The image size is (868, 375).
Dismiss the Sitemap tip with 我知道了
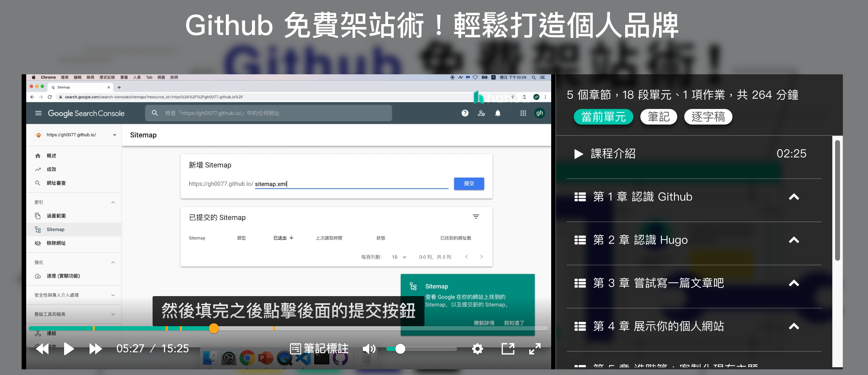[x=514, y=322]
